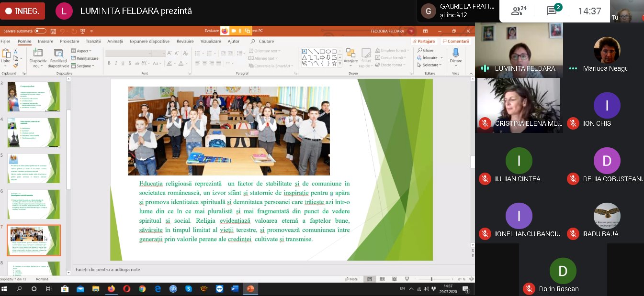The width and height of the screenshot is (644, 296).
Task: Select the New Slide icon
Action: [38, 53]
